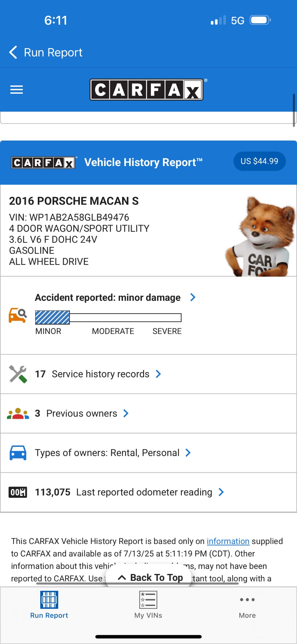Expand the 17 Service history records

[x=158, y=374]
